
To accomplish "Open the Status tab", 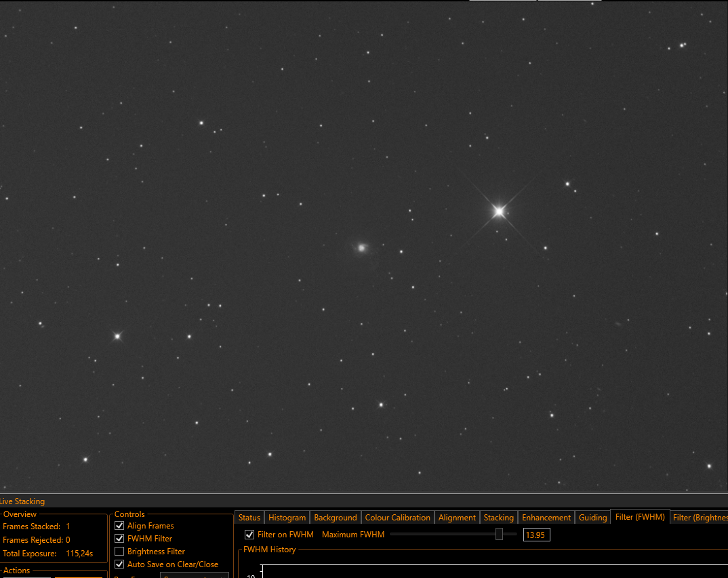I will tap(249, 517).
